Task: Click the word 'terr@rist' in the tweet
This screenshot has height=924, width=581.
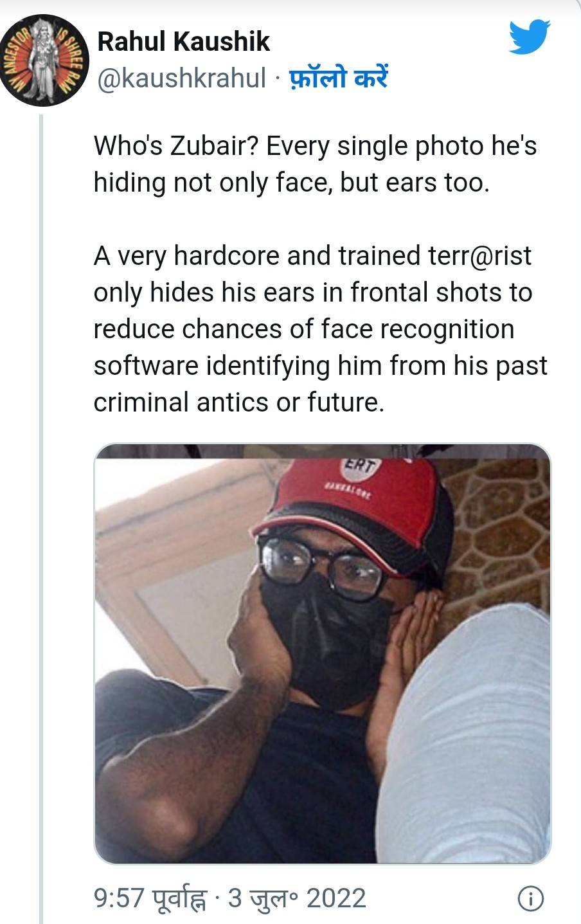Action: (x=479, y=256)
